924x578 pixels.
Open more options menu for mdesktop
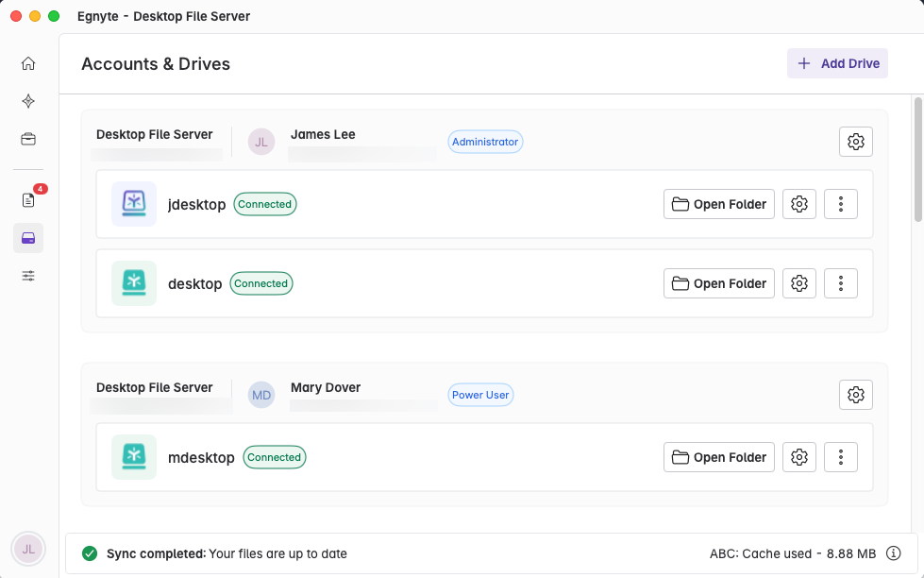pyautogui.click(x=841, y=457)
